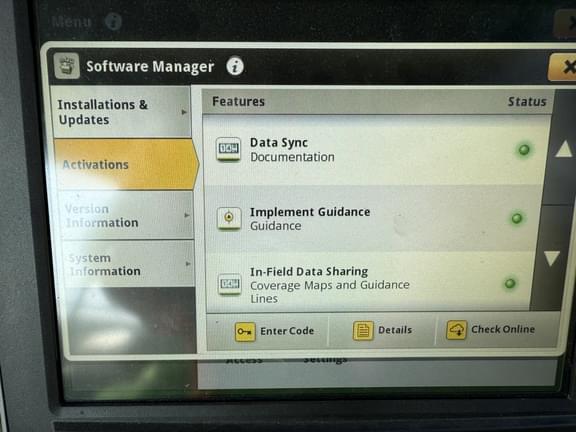Screen dimensions: 576x432
Task: Click the Software Manager app icon
Action: (x=66, y=66)
